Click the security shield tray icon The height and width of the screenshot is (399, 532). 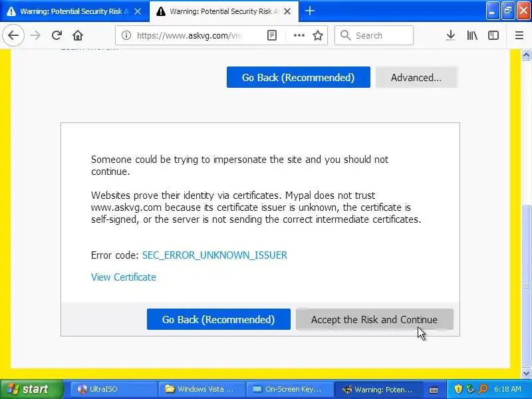click(x=458, y=389)
